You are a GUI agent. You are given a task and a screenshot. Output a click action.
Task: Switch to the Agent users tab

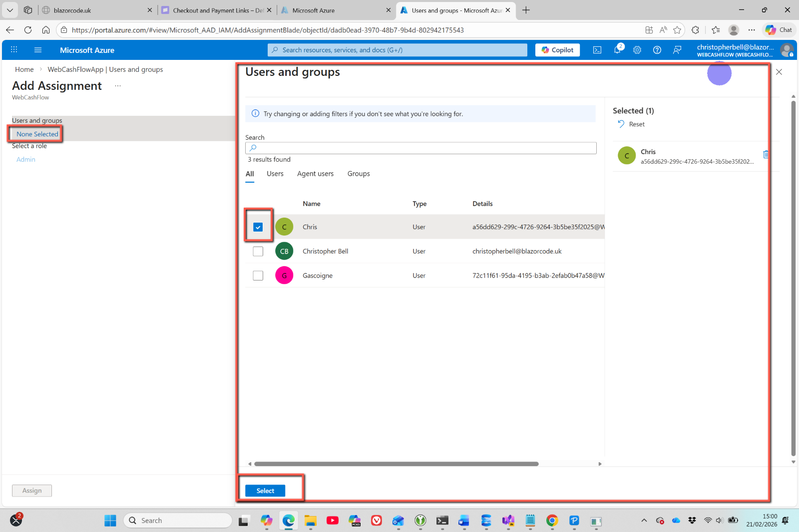click(x=315, y=174)
